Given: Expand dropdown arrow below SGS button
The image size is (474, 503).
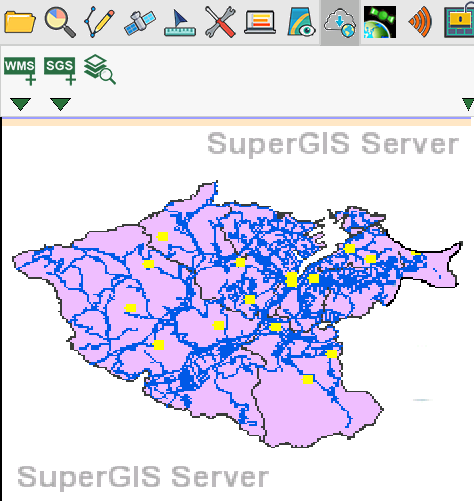Looking at the screenshot, I should (60, 104).
